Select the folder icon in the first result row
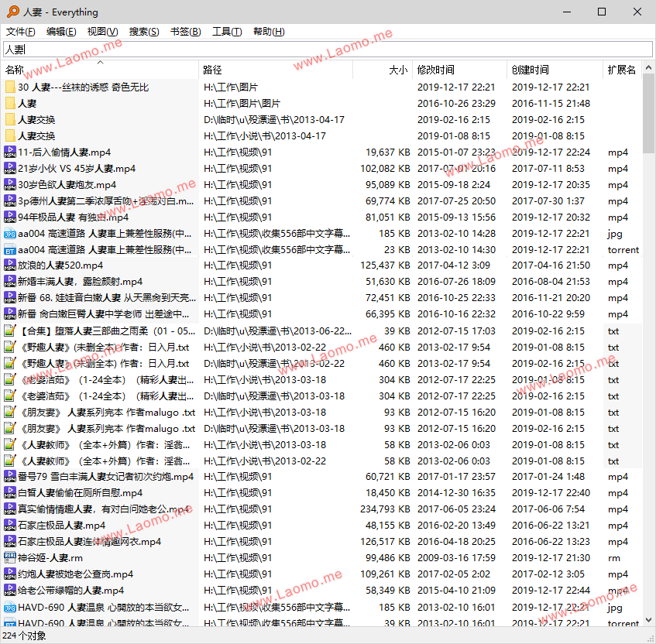Image resolution: width=656 pixels, height=644 pixels. click(10, 87)
